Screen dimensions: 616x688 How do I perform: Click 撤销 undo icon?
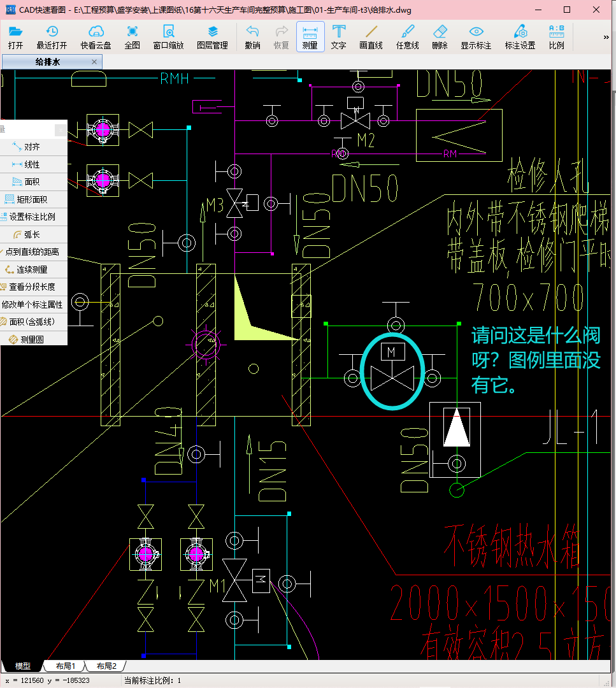point(252,37)
